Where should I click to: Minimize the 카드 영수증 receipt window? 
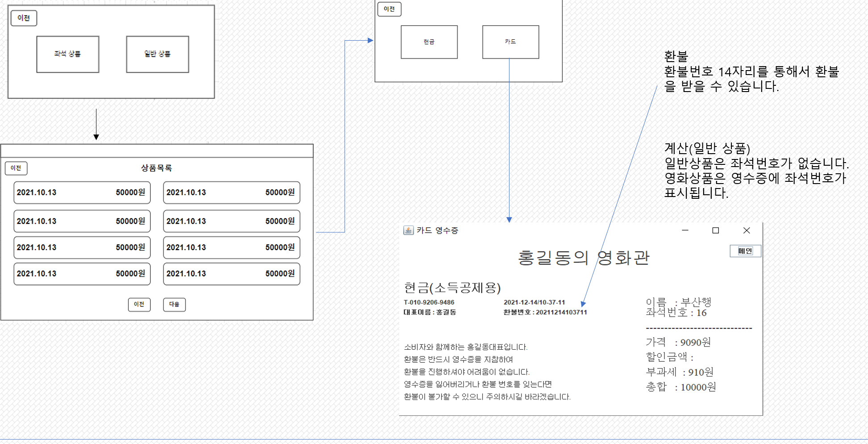(684, 230)
